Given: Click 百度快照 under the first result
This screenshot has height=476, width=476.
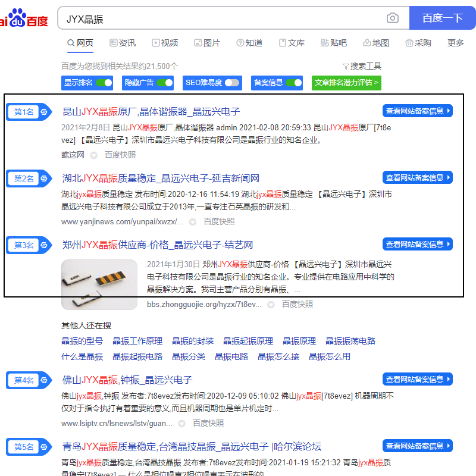Looking at the screenshot, I should click(x=120, y=155).
